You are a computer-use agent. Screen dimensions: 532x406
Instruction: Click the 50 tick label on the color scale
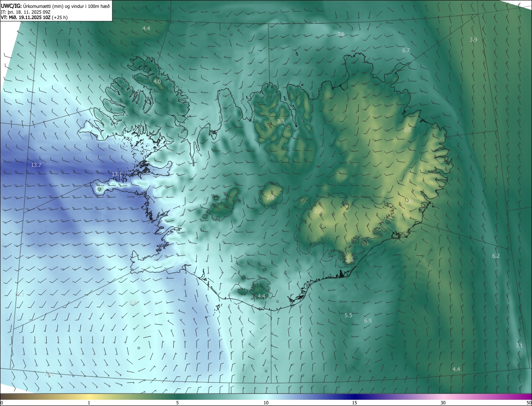click(x=529, y=403)
